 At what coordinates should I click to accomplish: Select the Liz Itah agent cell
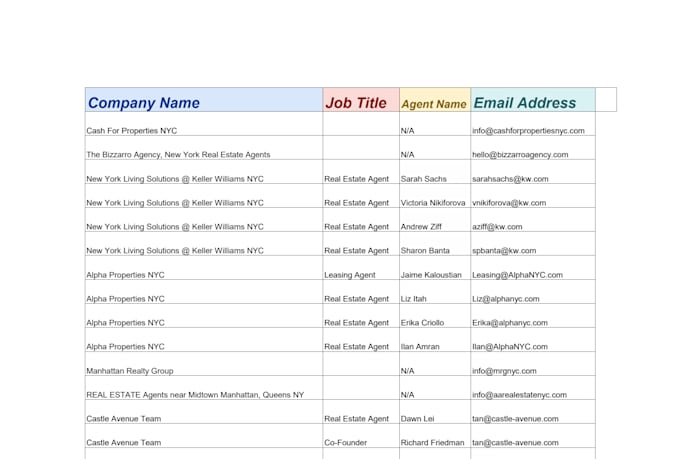point(435,292)
